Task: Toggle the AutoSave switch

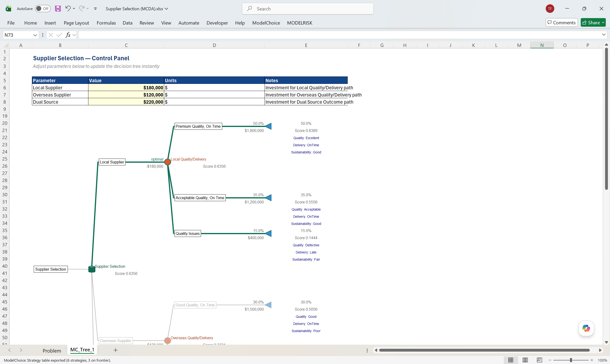Action: click(x=43, y=9)
